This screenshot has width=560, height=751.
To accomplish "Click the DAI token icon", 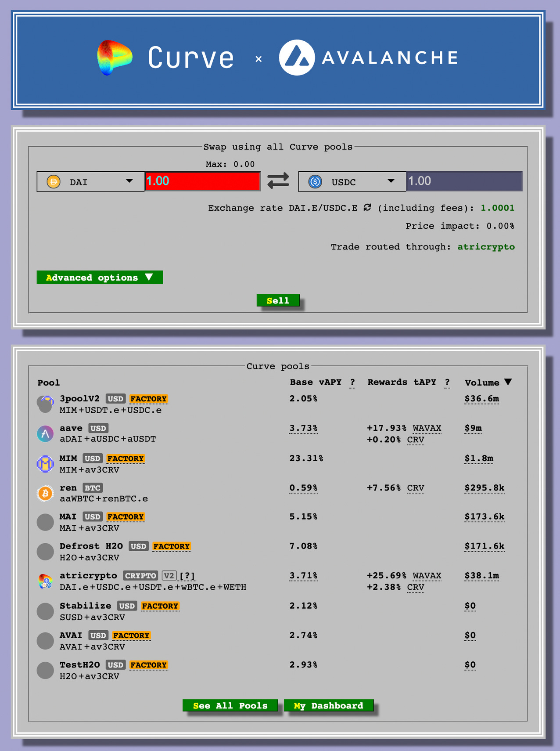I will coord(54,182).
